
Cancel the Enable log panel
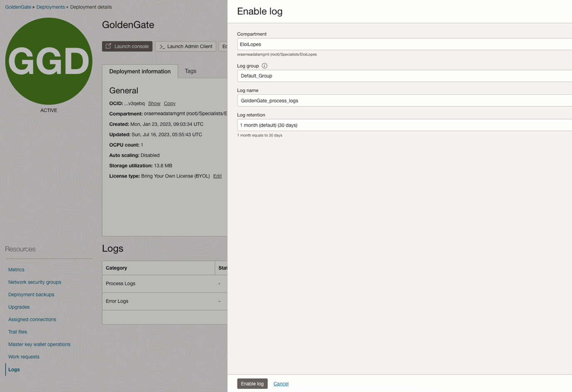pos(281,383)
